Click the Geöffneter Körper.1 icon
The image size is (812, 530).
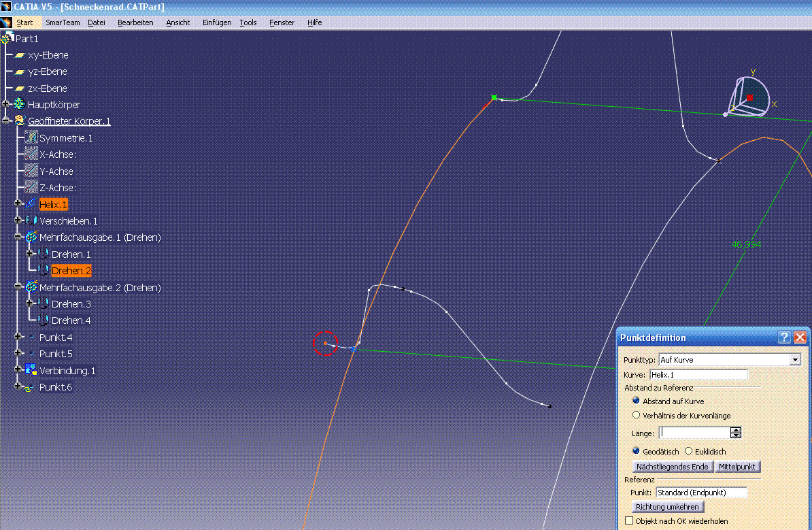20,120
